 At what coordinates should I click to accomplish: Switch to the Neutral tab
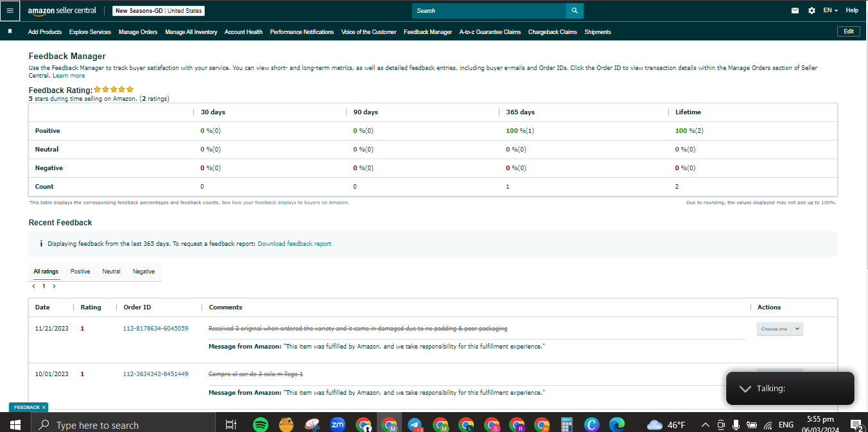point(111,272)
